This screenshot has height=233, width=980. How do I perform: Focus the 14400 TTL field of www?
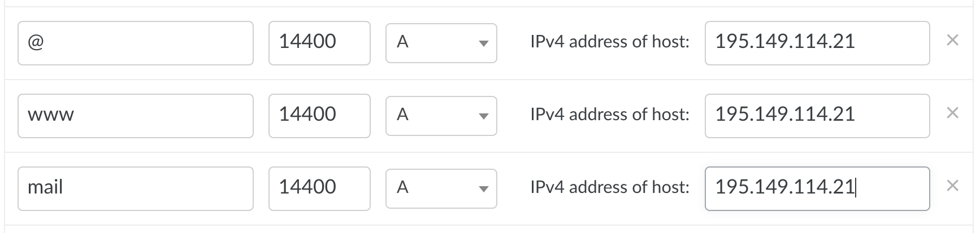(319, 116)
